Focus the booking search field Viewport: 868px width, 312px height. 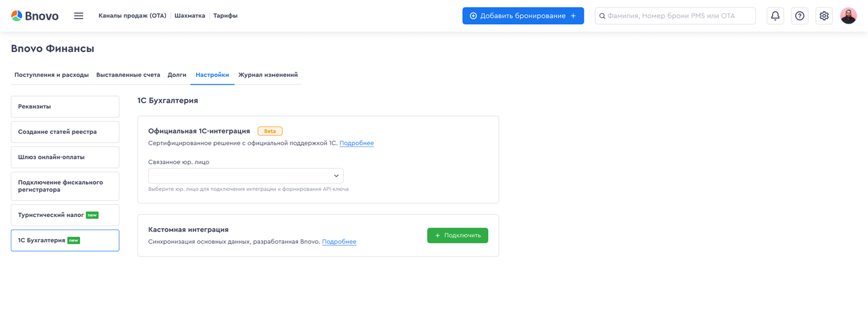pyautogui.click(x=675, y=16)
